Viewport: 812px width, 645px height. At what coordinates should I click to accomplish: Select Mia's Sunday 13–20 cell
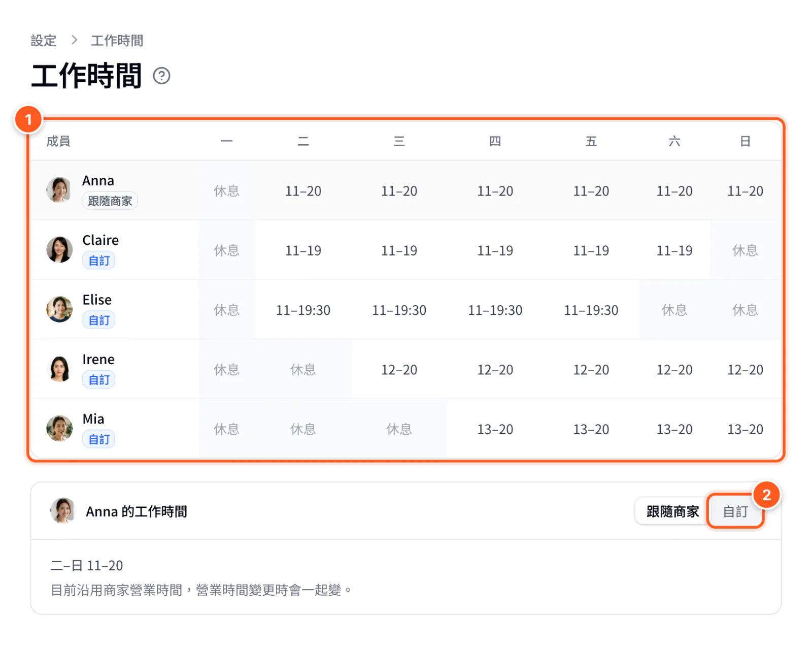(x=745, y=429)
